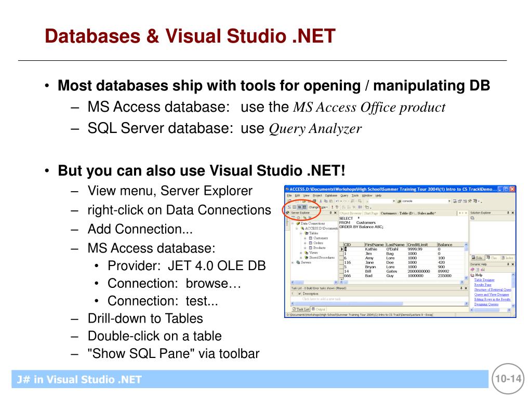Click the Verify SQL syntax icon
This screenshot has height=399, width=532.
(337, 207)
